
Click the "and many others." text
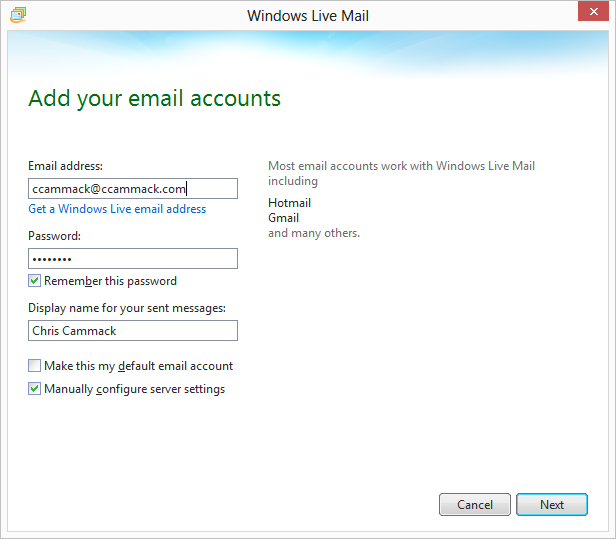314,233
